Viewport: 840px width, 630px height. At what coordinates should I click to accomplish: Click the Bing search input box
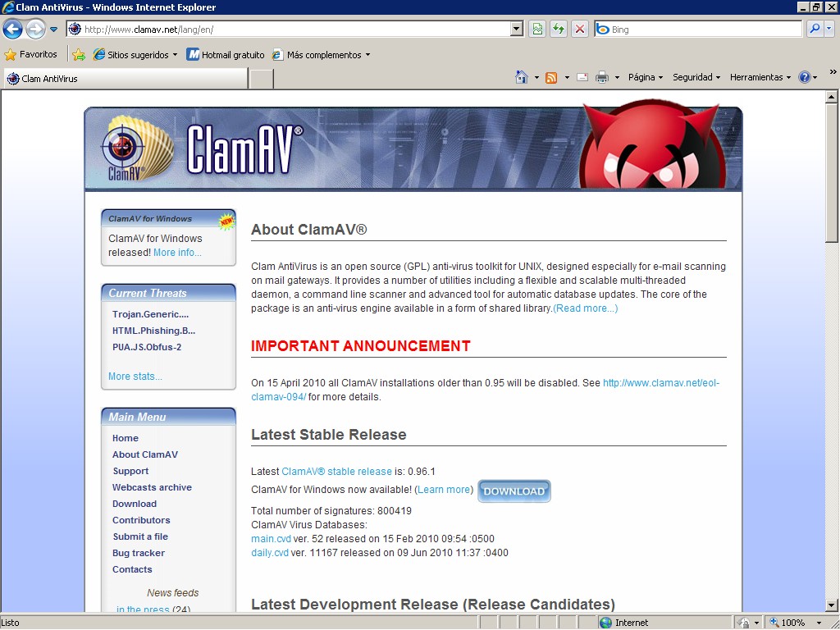(x=698, y=29)
